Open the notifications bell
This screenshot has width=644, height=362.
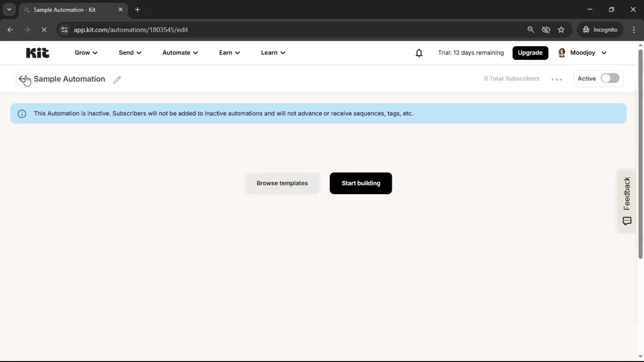419,53
